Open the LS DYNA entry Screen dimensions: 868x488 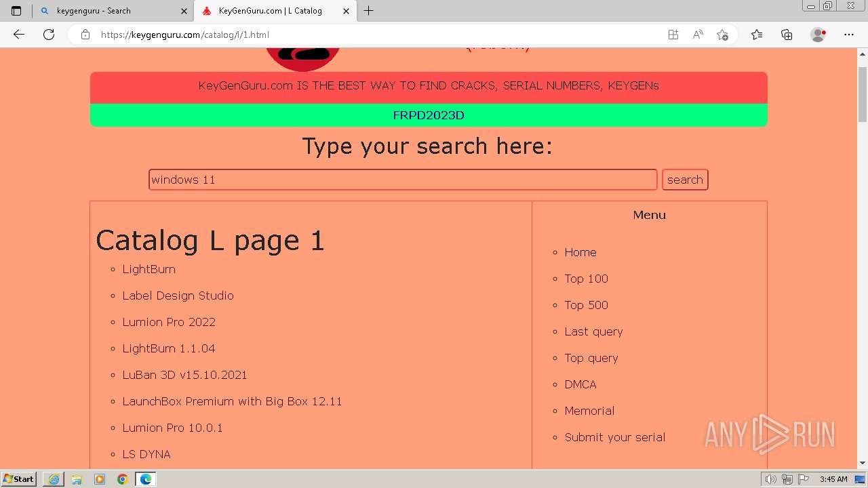[146, 454]
